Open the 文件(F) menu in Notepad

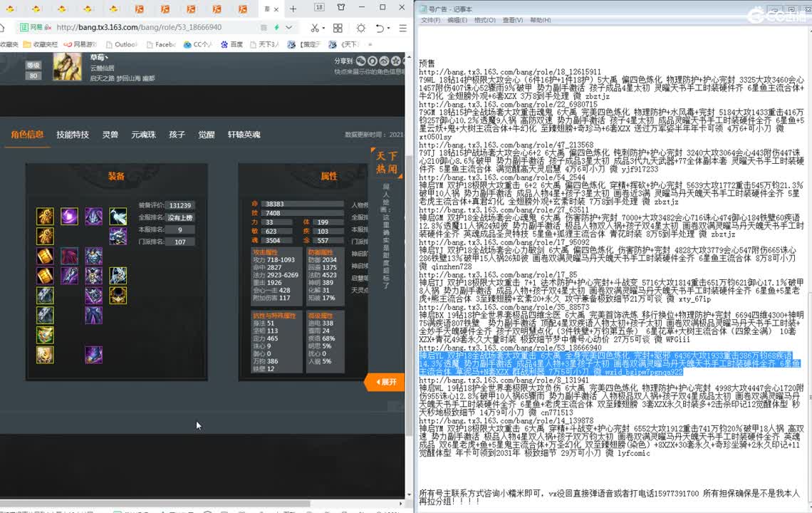tap(430, 21)
